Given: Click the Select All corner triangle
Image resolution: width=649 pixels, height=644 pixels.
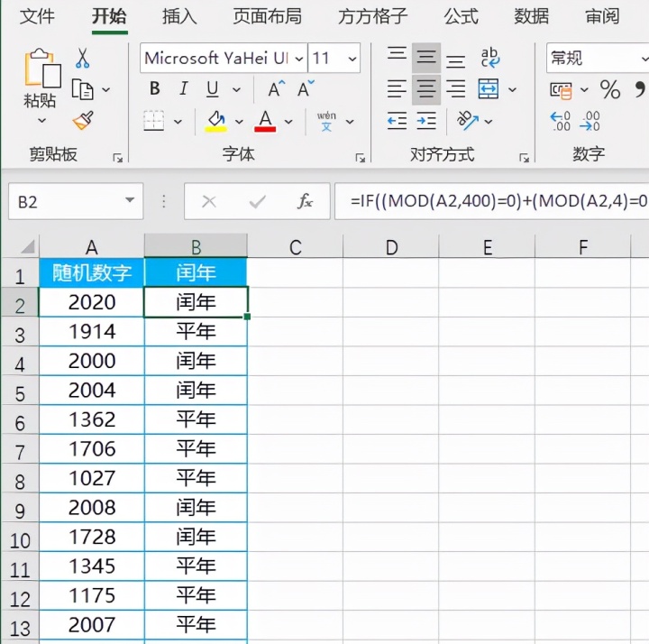Looking at the screenshot, I should (x=27, y=247).
